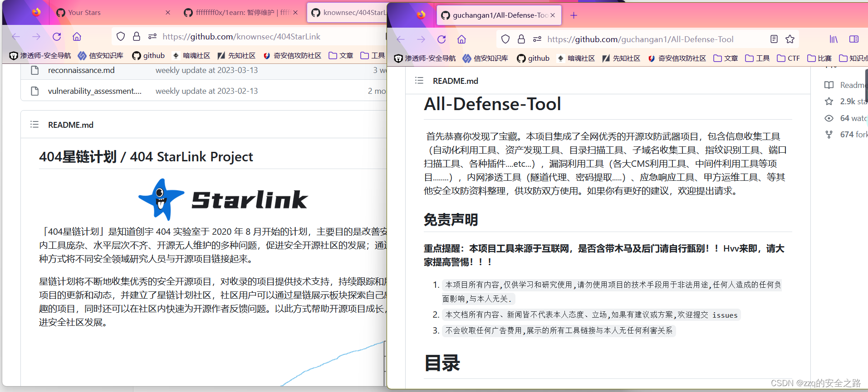Viewport: 868px width, 392px height.
Task: Click the forks icon in sidebar
Action: [829, 135]
